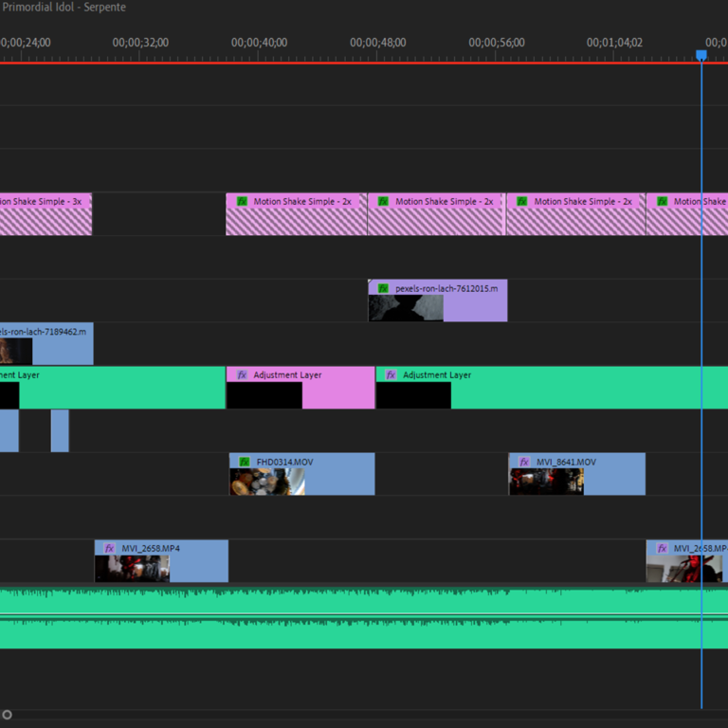Click the blue playhead handle on the ruler

701,56
